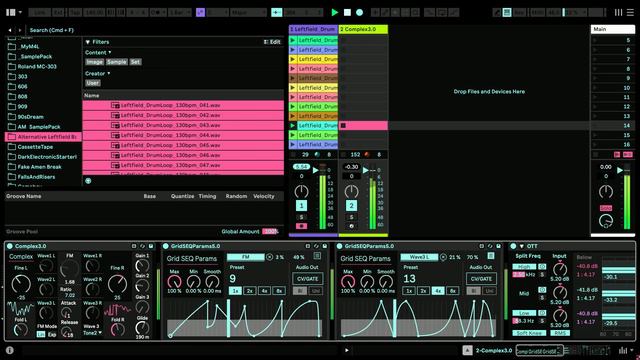Open the Content filter dropdown

point(98,53)
